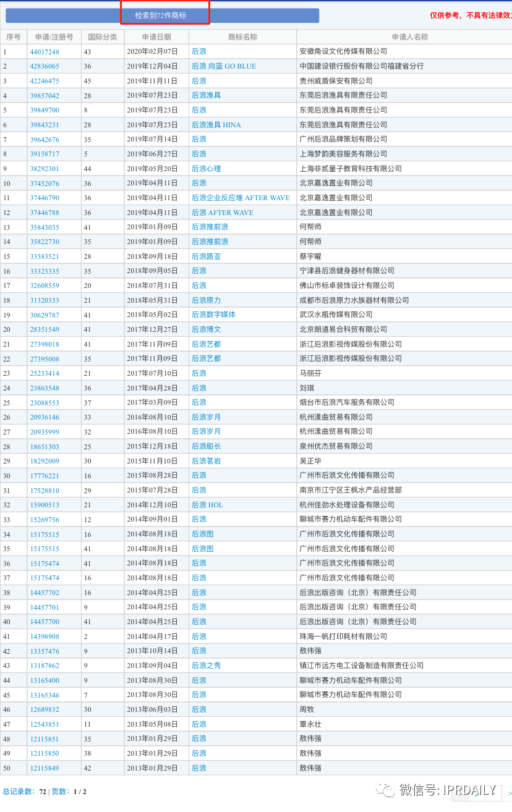
Task: Open application number 39158717
Action: [45, 154]
